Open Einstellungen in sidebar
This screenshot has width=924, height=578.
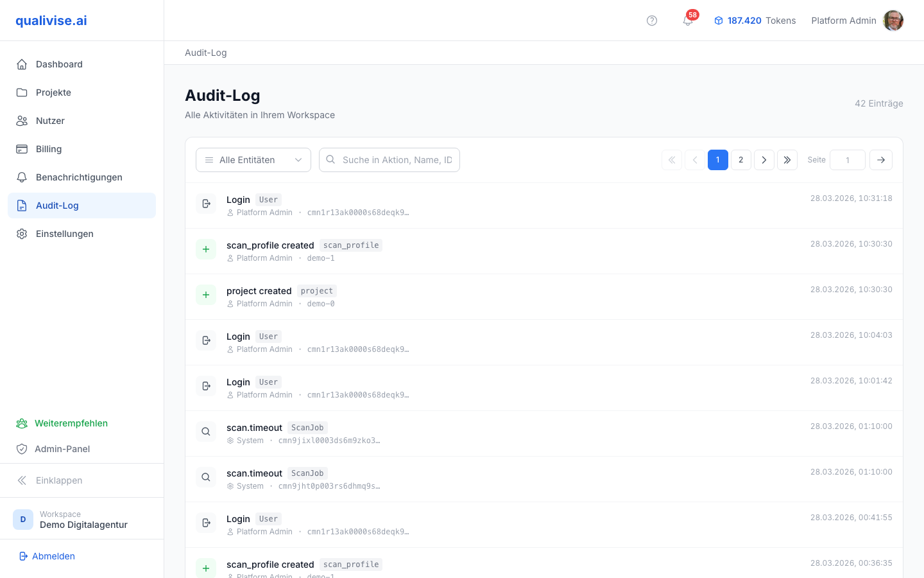[x=81, y=234]
